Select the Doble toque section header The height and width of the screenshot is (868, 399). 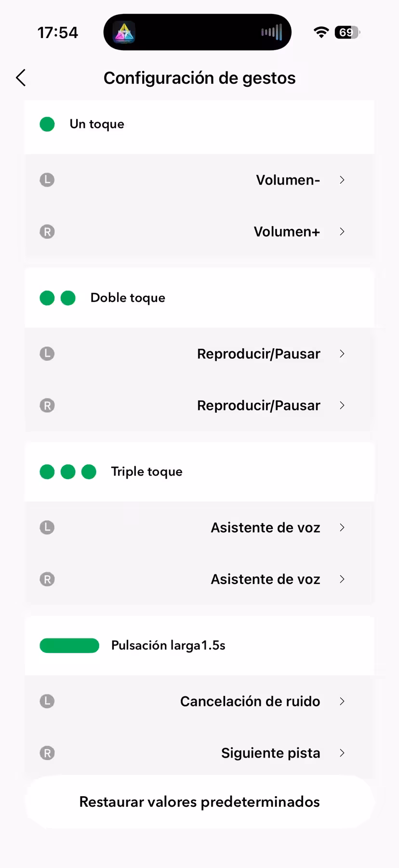[x=128, y=298]
